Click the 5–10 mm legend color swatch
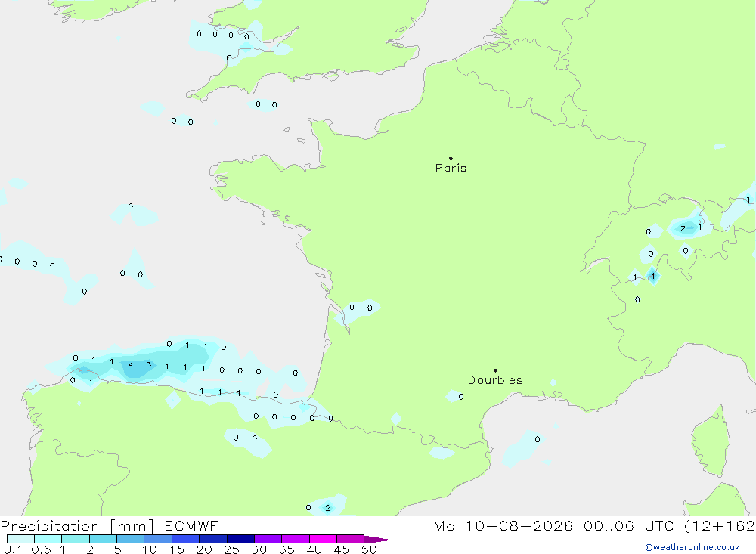This screenshot has width=756, height=554. (130, 539)
